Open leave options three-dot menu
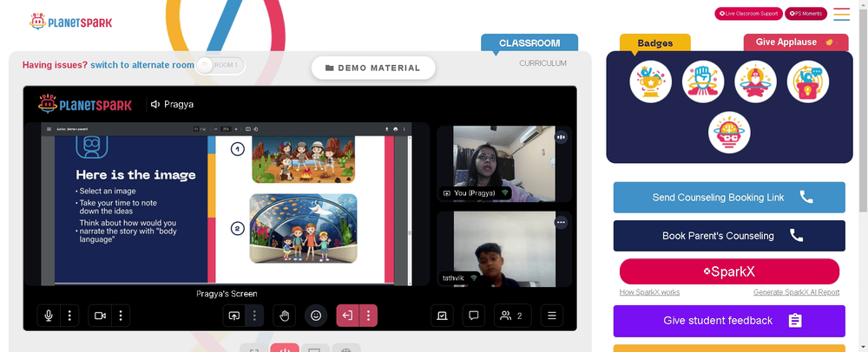Image resolution: width=868 pixels, height=352 pixels. click(368, 316)
